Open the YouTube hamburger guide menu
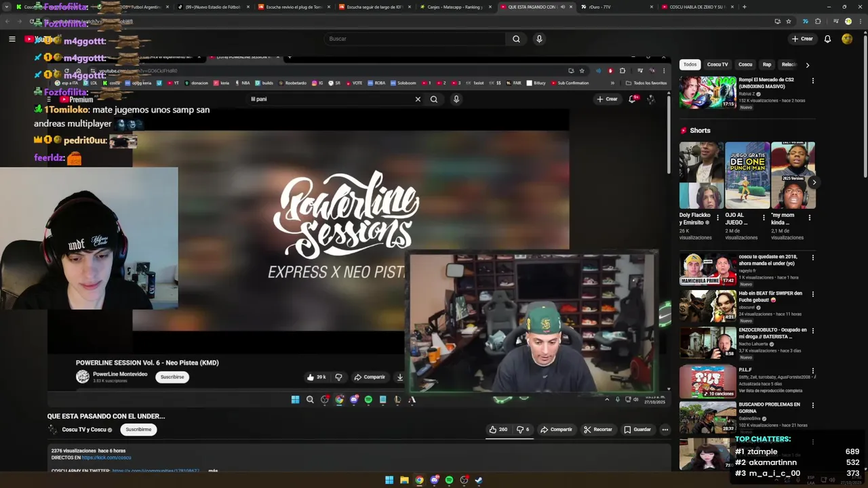This screenshot has height=488, width=868. pyautogui.click(x=12, y=39)
